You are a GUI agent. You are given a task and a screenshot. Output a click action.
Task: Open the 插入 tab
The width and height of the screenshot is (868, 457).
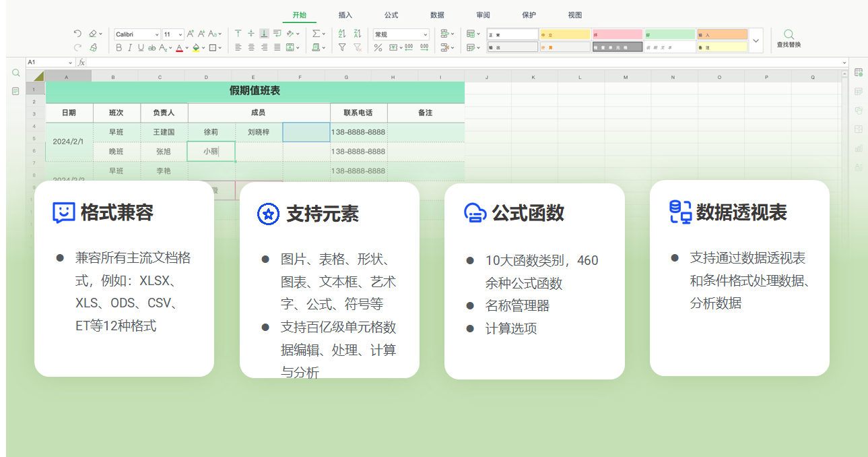[345, 15]
